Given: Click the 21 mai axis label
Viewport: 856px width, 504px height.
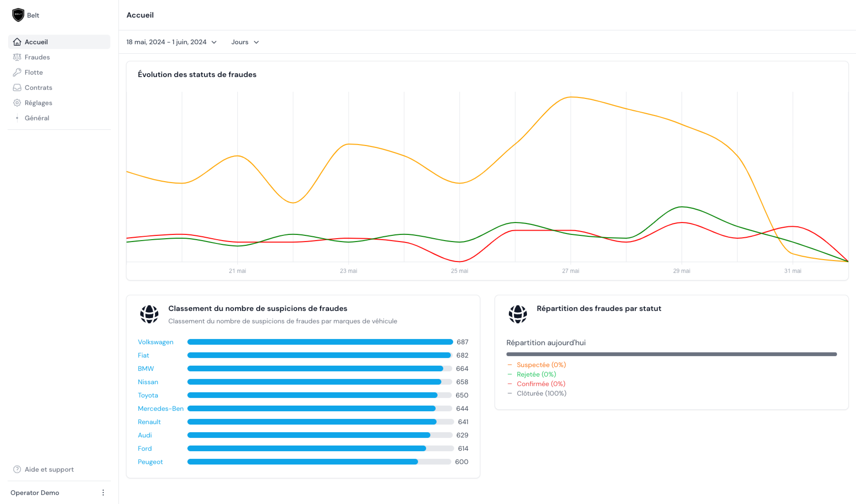Looking at the screenshot, I should tap(237, 271).
